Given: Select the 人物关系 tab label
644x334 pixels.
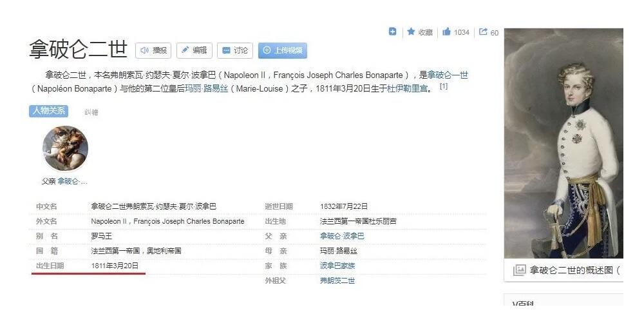Looking at the screenshot, I should pyautogui.click(x=48, y=111).
